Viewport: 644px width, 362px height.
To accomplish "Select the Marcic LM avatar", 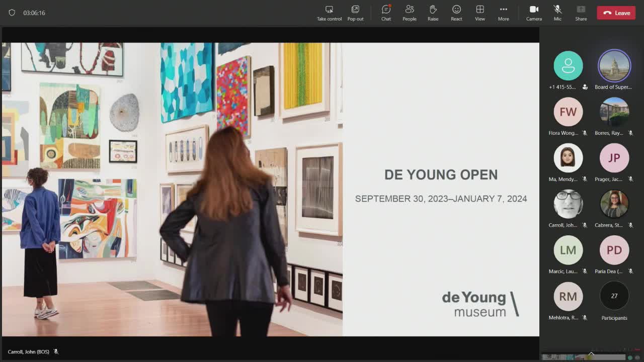I will tap(568, 250).
